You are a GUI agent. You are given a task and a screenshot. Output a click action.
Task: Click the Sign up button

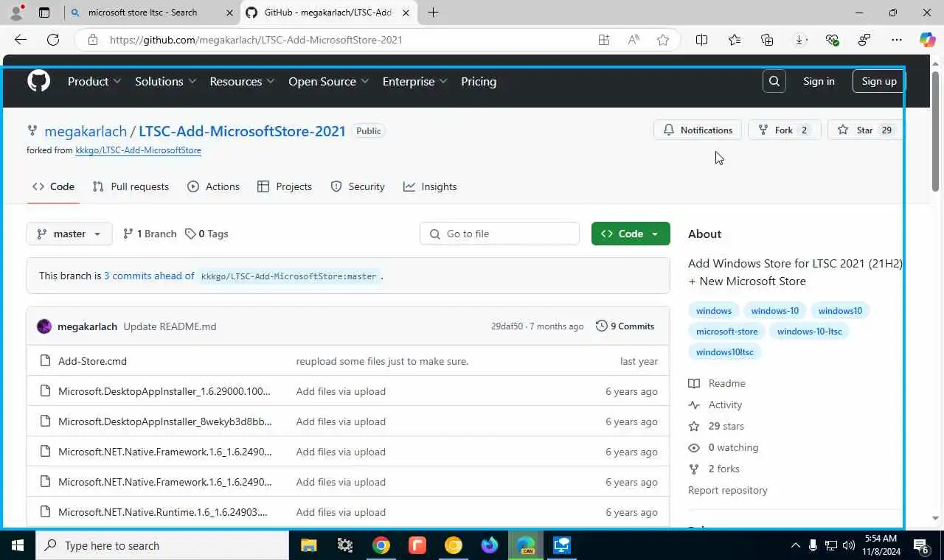[879, 81]
